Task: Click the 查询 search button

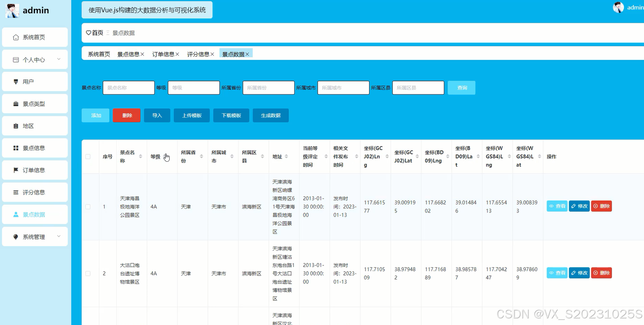Action: click(461, 88)
